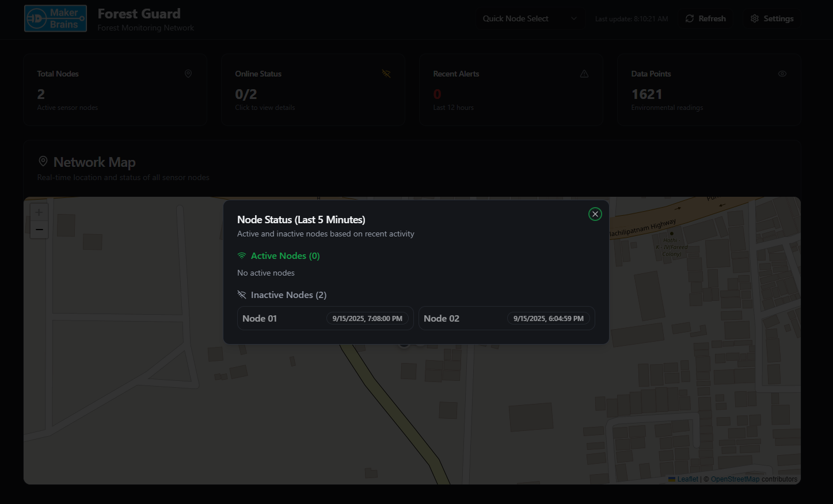
Task: Click the map pin icon in Total Nodes card
Action: click(188, 74)
